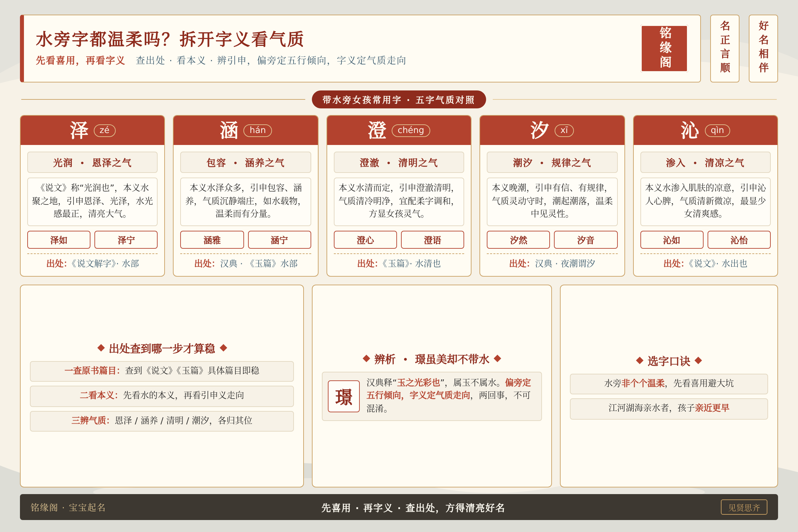Select the 泽宁 name button
798x532 pixels.
point(126,240)
